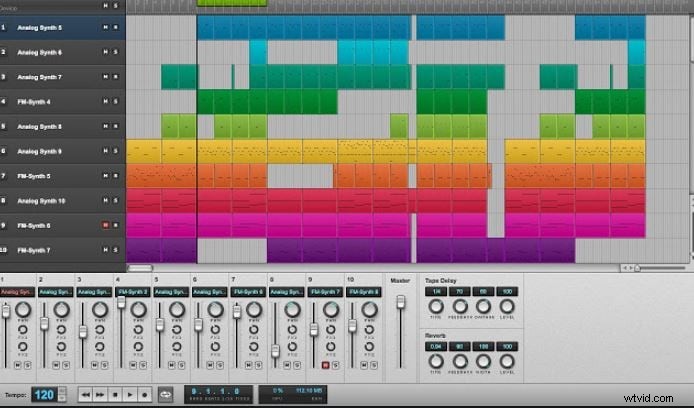Click the Tape Delay Feedback knob
The image size is (694, 408).
tap(460, 306)
